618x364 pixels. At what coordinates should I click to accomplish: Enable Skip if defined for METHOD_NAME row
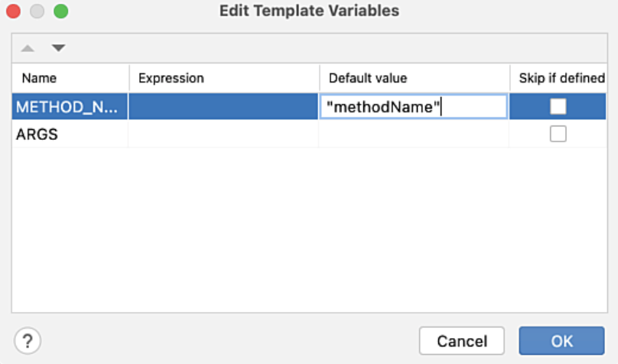(558, 106)
